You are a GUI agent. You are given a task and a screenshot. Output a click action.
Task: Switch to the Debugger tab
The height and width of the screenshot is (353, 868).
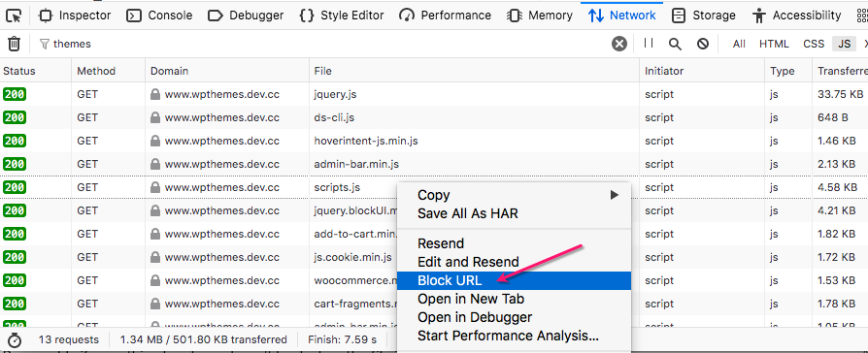pos(246,16)
